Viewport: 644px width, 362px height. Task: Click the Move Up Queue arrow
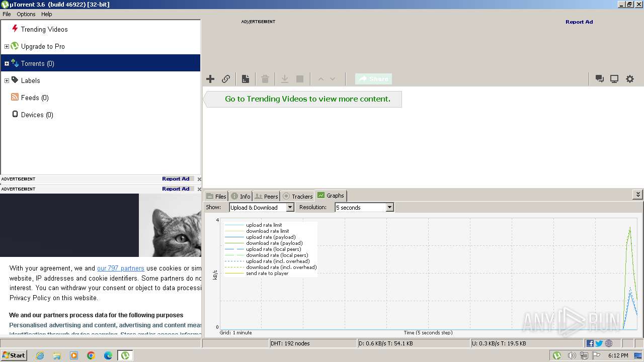click(320, 79)
